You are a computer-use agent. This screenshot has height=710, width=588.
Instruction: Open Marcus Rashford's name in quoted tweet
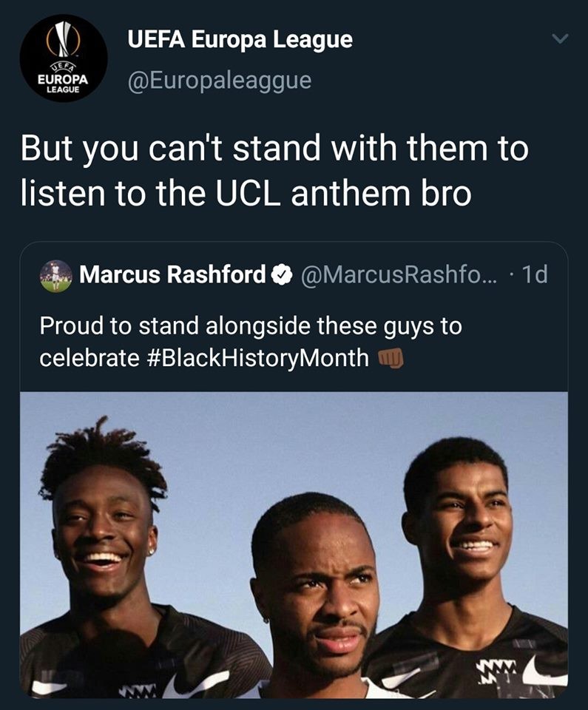pos(172,275)
